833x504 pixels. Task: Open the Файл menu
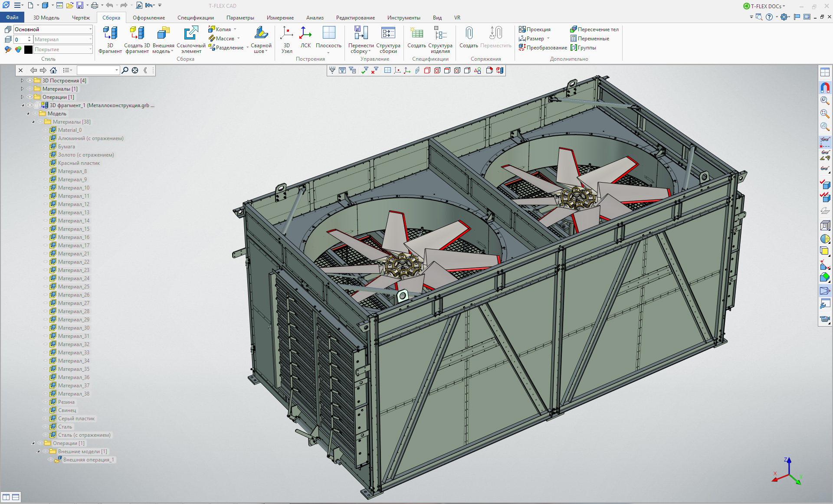12,18
